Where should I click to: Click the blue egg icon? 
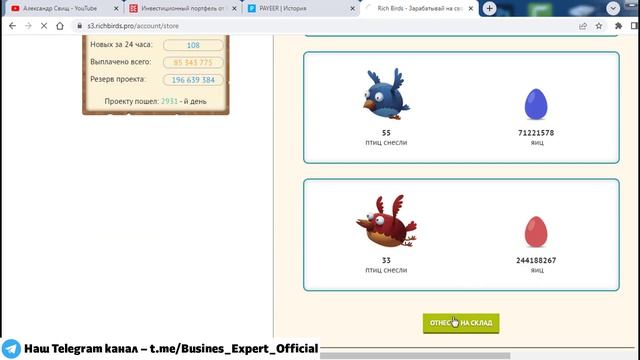(536, 104)
